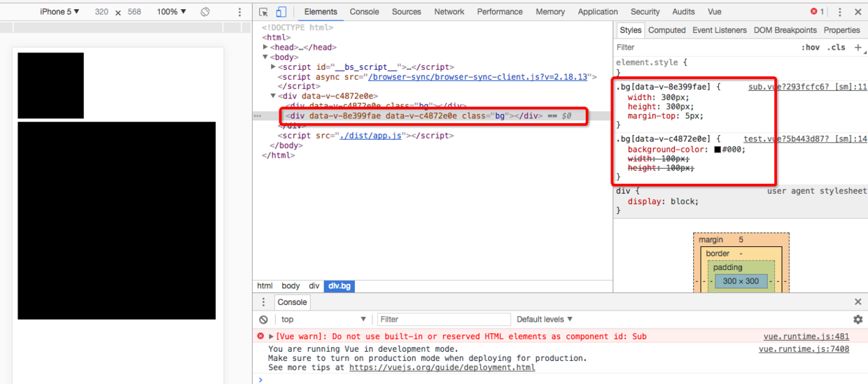Select the div data-v-8e399fae DOM node
This screenshot has height=384, width=868.
415,116
